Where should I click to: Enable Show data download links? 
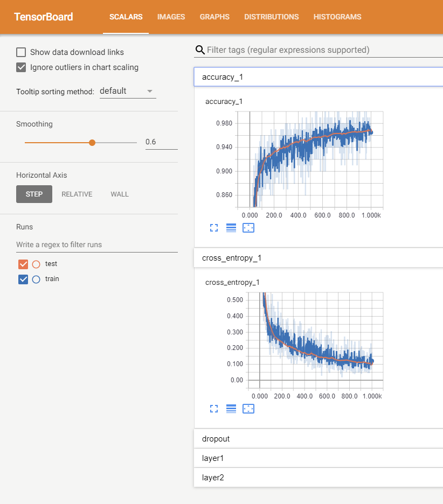pos(21,52)
